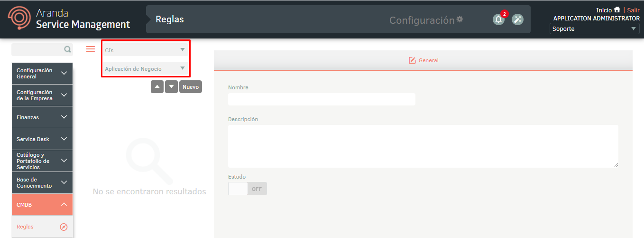Viewport: 644px width, 238px height.
Task: Toggle the Estado switch from OFF
Action: [x=248, y=189]
